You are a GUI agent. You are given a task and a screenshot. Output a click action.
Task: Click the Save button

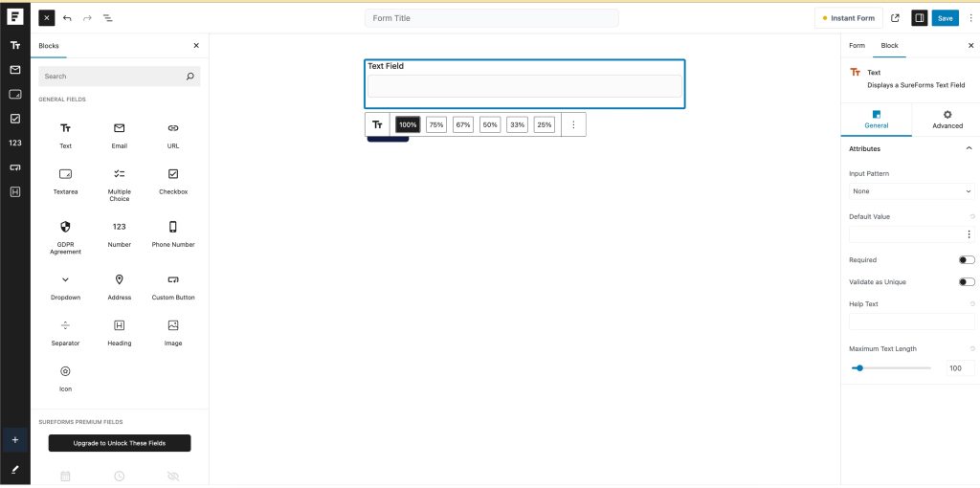pyautogui.click(x=945, y=18)
